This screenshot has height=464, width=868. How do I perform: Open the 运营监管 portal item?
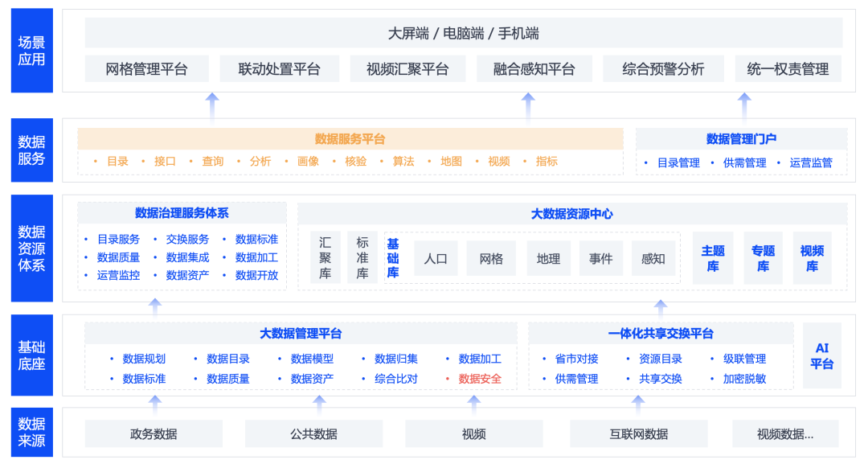click(x=811, y=162)
